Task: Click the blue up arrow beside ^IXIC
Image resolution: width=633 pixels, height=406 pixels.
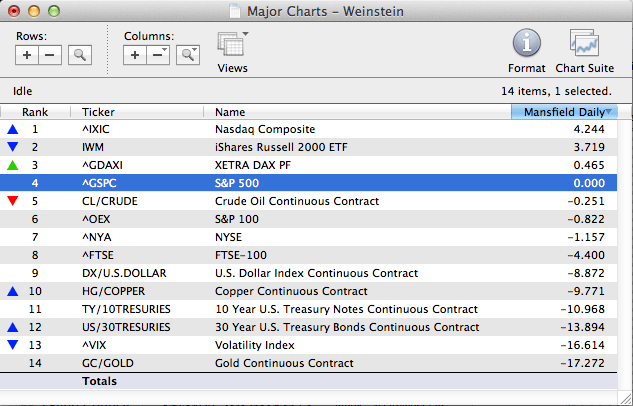Action: point(12,129)
